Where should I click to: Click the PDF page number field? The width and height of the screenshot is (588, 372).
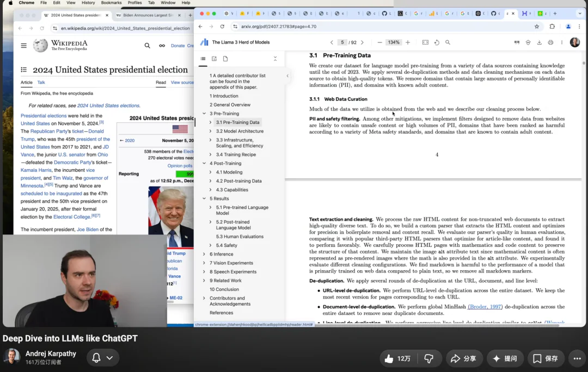(x=342, y=42)
